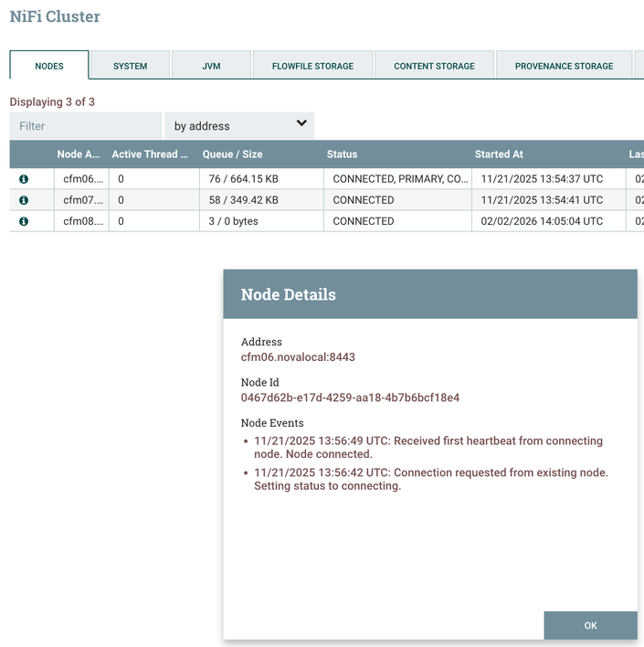Click cfm08 node address cell
Viewport: 644px width, 647px height.
pyautogui.click(x=81, y=221)
